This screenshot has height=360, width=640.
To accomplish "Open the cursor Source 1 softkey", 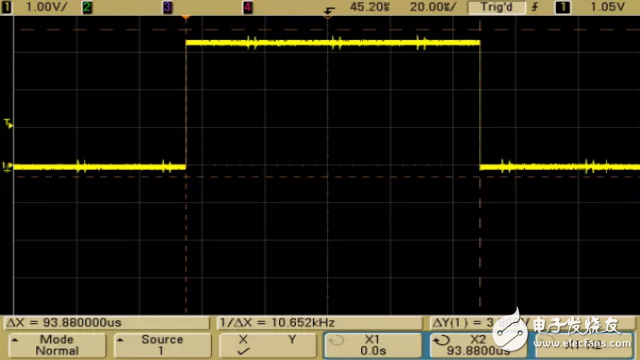I will coord(162,345).
